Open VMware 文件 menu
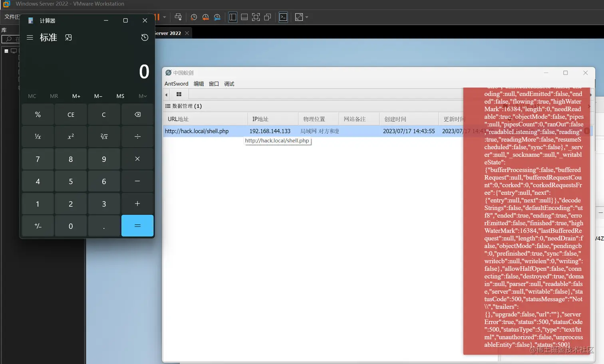The image size is (604, 364). (x=12, y=17)
